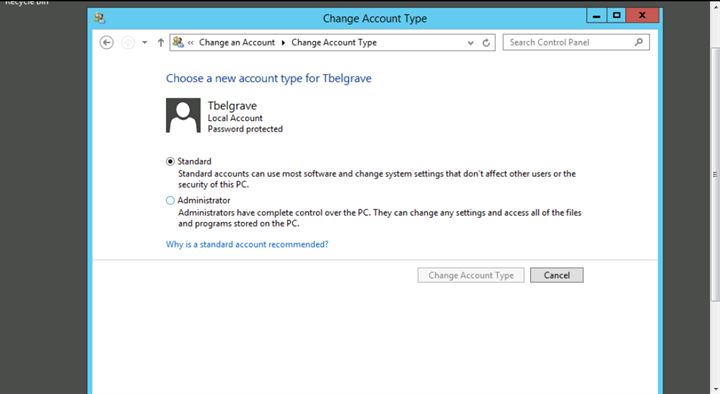This screenshot has width=720, height=394.
Task: Click the greyed-out Forward arrow button
Action: point(128,43)
